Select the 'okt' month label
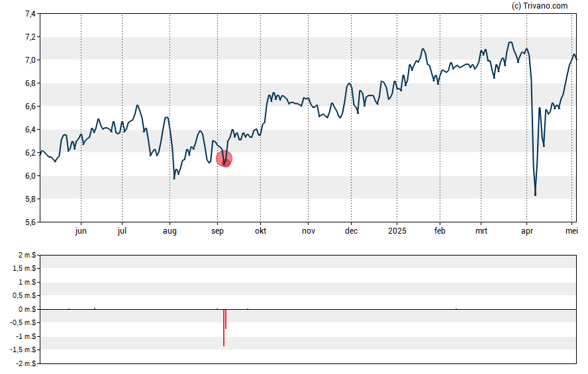Image resolution: width=588 pixels, height=374 pixels. 261,231
